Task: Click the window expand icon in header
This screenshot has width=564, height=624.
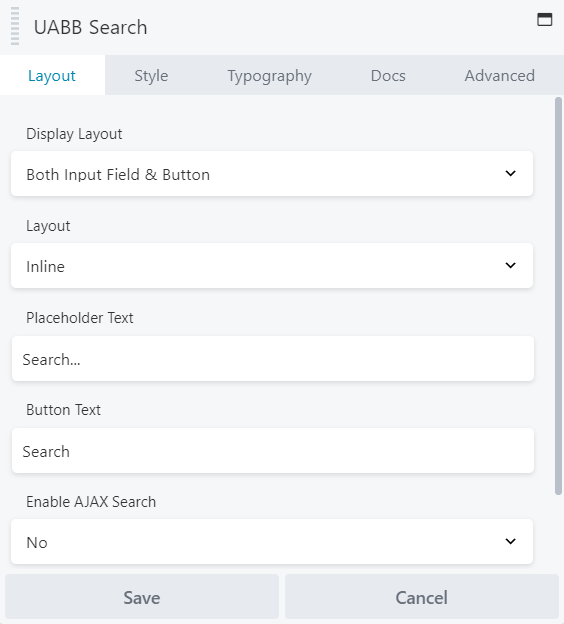Action: coord(544,19)
